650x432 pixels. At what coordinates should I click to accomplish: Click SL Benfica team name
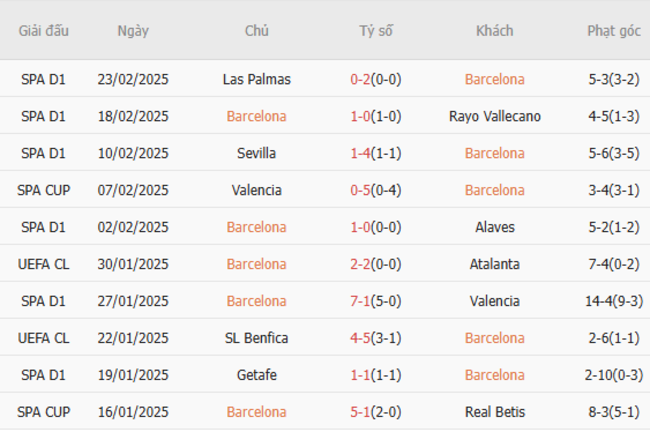(x=257, y=338)
